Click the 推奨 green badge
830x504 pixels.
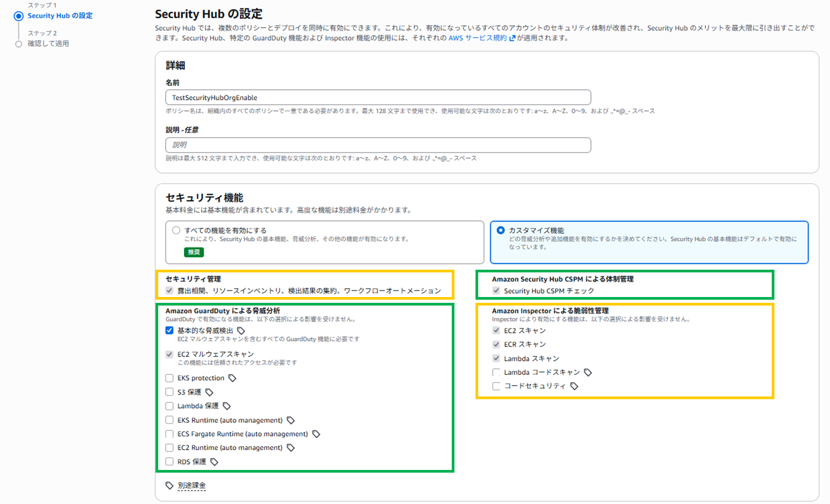pos(194,252)
